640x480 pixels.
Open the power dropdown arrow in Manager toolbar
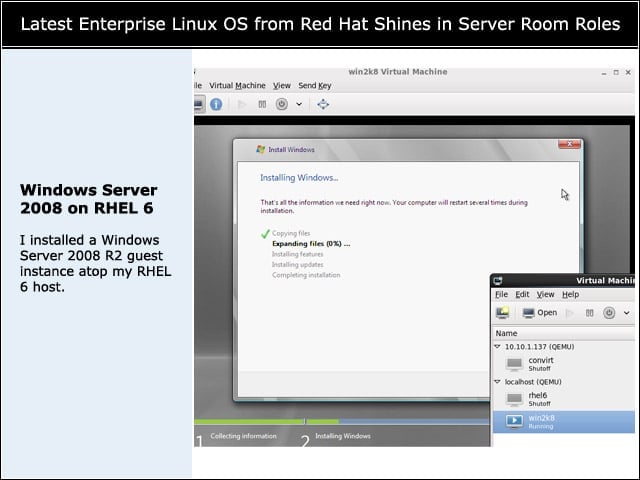(x=627, y=313)
